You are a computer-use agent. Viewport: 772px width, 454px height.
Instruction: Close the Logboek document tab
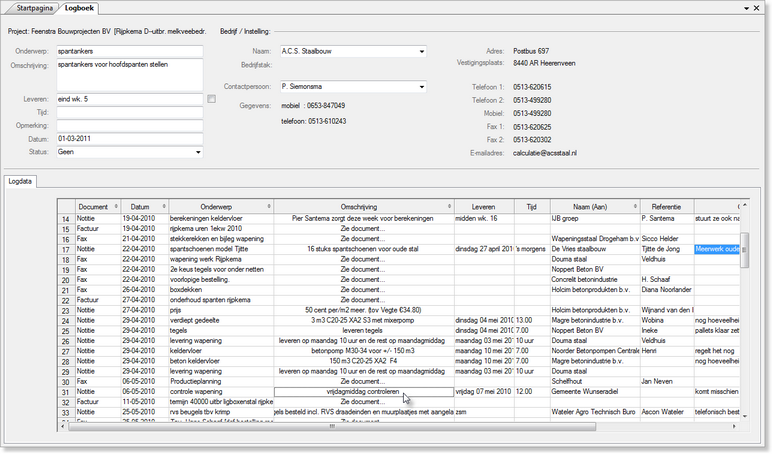coord(757,8)
